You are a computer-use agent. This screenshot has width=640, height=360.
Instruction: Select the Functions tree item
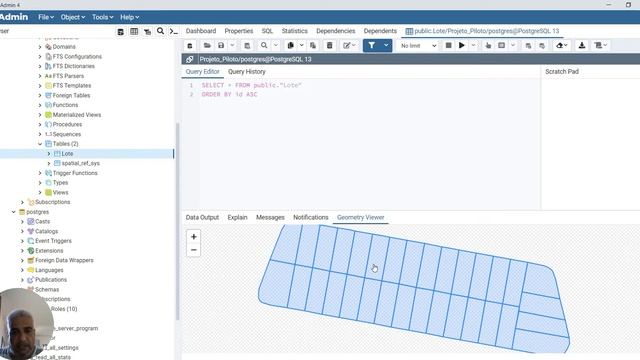coord(65,105)
